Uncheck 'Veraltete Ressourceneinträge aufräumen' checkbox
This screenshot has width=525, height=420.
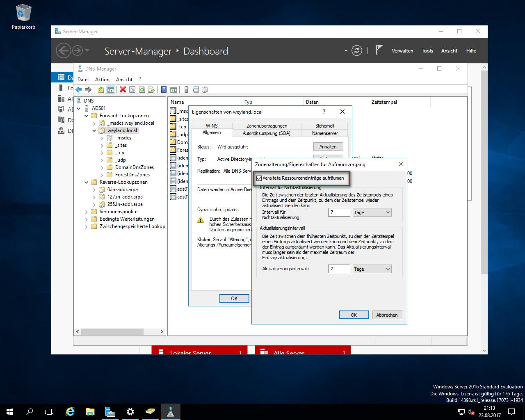coord(259,178)
